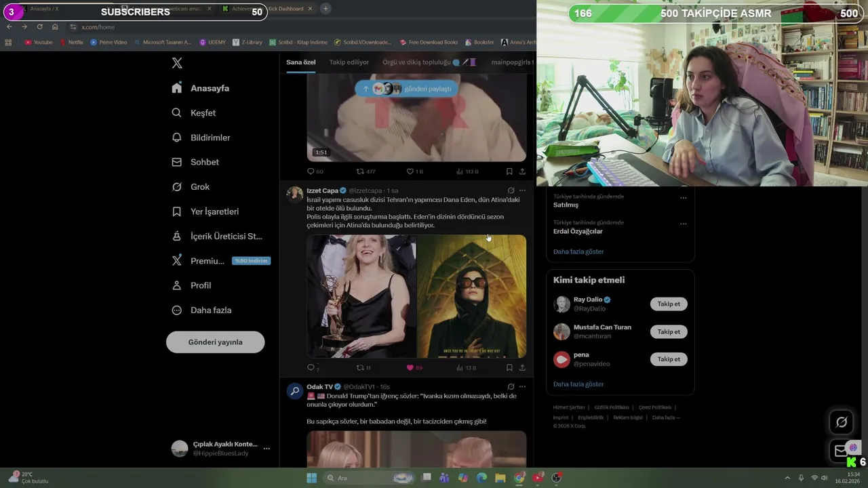Repost Izzet Capa post with 11 reposts
This screenshot has height=488, width=868.
[x=363, y=367]
